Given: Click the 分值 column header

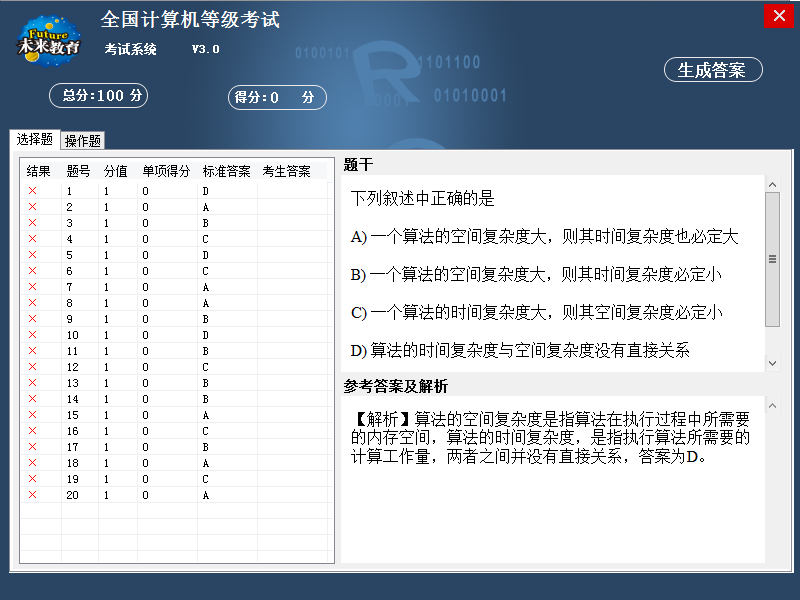Looking at the screenshot, I should (x=115, y=171).
